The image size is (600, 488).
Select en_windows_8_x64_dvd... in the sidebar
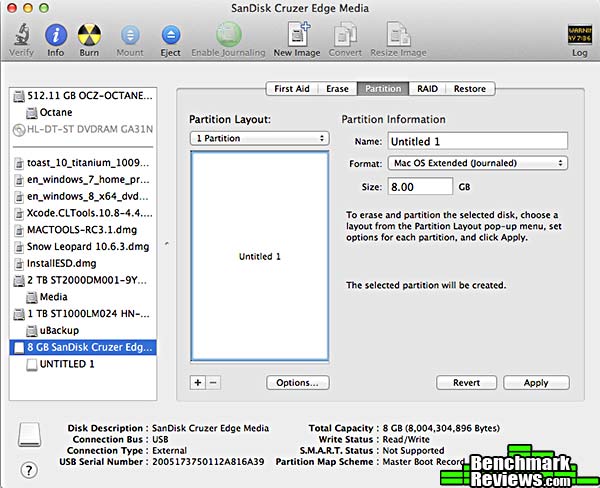tap(83, 197)
